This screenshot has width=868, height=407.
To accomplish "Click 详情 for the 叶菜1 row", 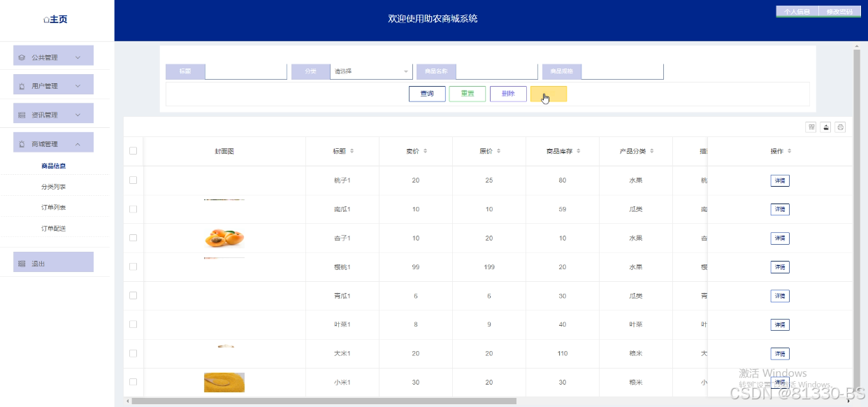I will click(x=780, y=325).
